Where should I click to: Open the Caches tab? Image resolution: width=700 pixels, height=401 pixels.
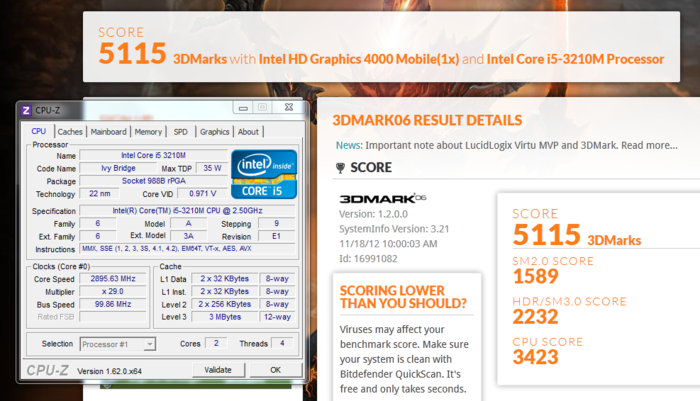point(70,132)
